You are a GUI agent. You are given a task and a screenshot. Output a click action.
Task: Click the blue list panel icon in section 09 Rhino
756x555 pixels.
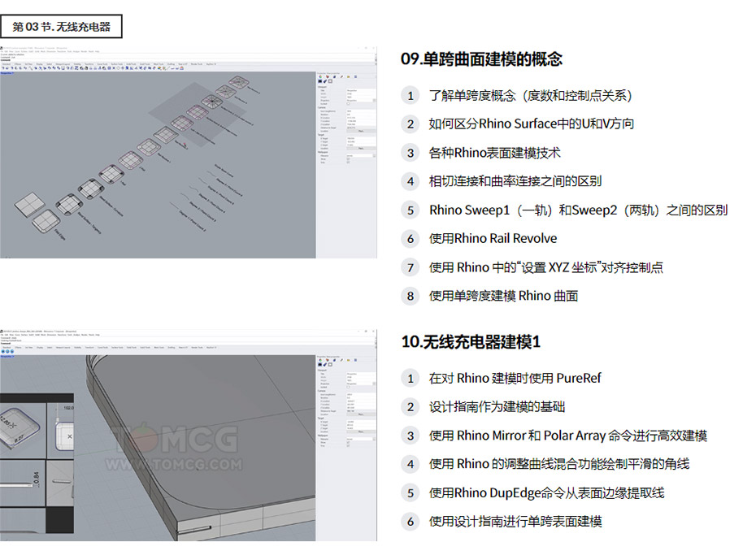click(x=356, y=76)
